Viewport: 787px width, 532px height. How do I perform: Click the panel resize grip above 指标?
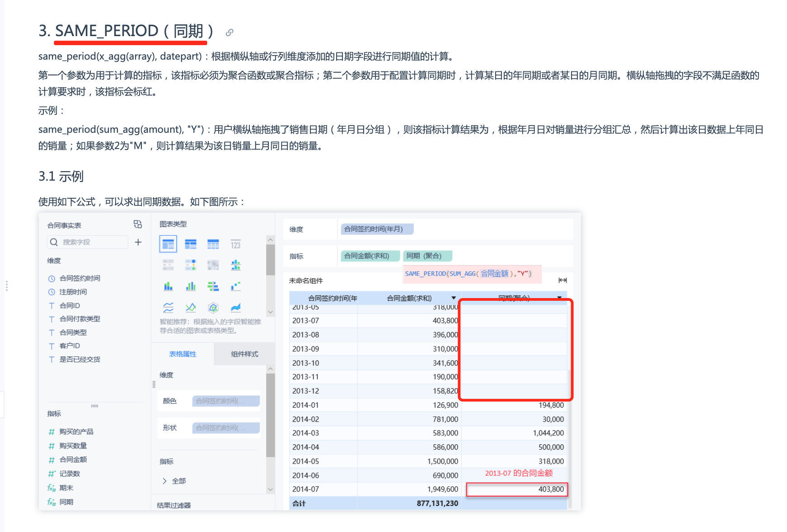(94, 406)
